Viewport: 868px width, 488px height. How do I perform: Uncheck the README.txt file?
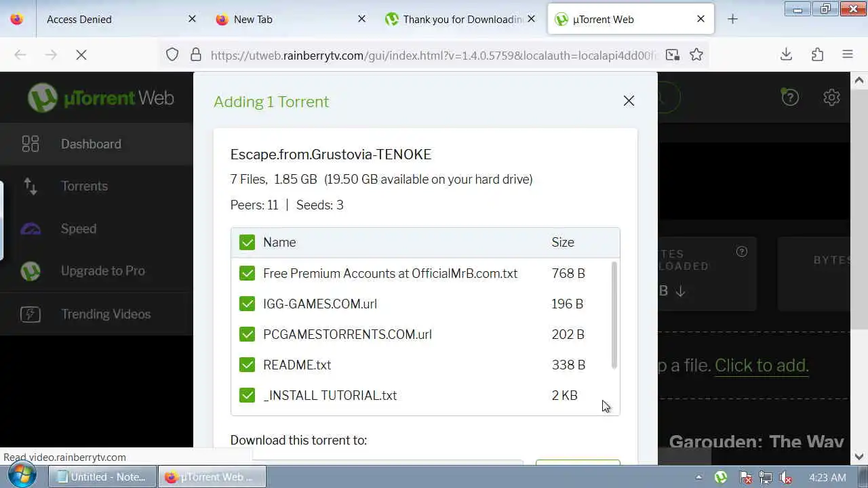[x=247, y=365]
